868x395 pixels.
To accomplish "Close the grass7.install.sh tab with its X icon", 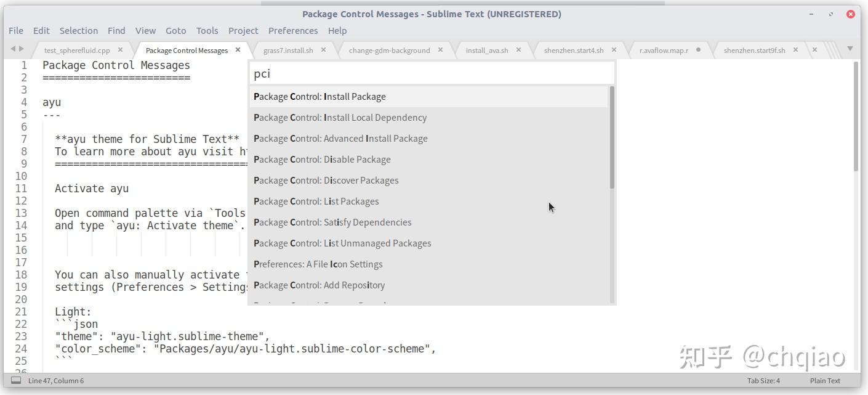I will [324, 50].
